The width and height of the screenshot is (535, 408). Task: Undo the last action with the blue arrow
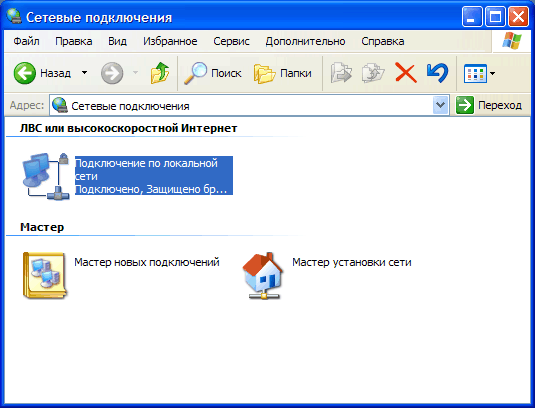tap(437, 73)
